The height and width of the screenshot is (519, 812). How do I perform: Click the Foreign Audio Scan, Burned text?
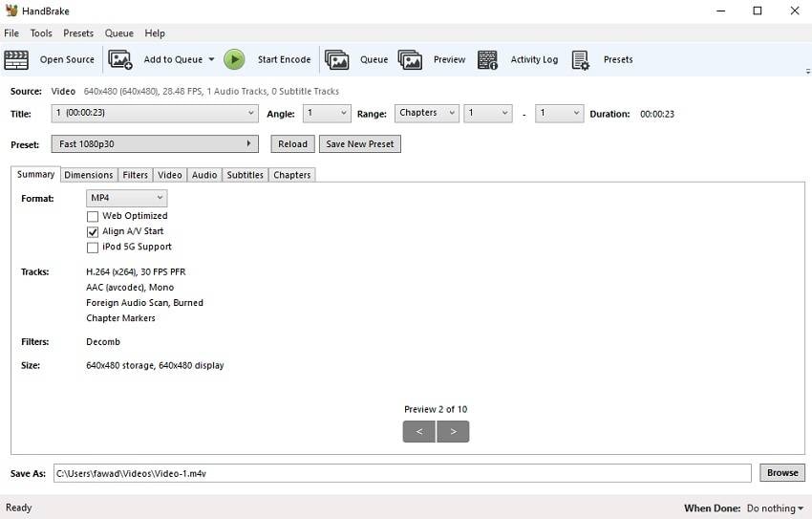[144, 302]
